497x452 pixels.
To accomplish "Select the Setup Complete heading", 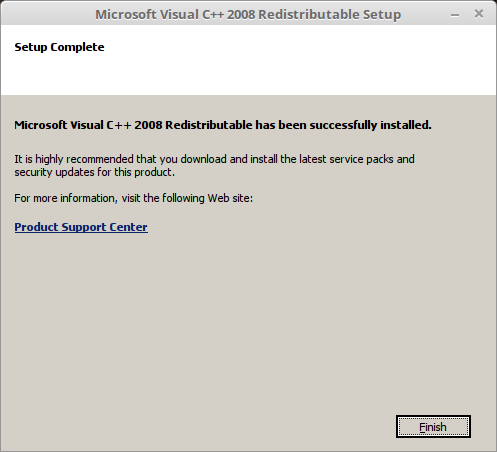I will coord(59,47).
